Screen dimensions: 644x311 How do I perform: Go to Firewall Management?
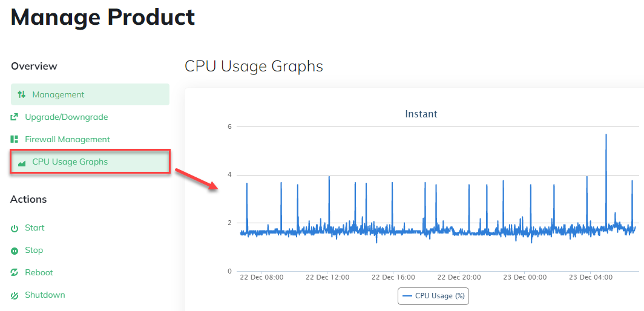tap(67, 139)
